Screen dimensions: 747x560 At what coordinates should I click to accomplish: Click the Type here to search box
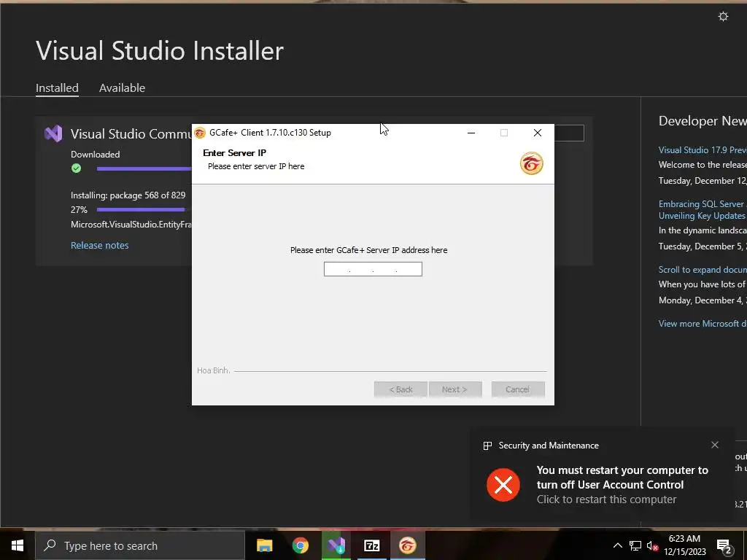tap(139, 545)
